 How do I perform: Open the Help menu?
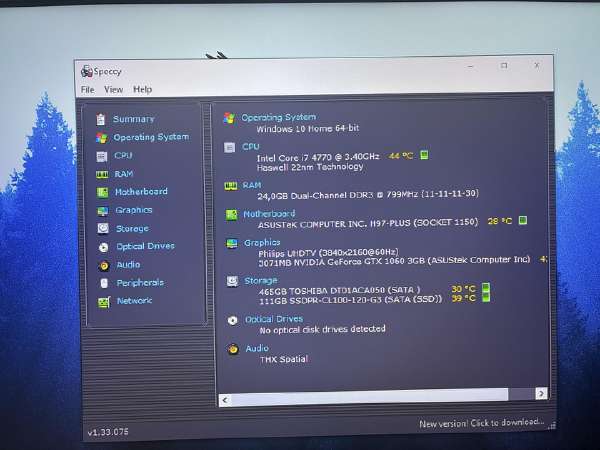142,90
